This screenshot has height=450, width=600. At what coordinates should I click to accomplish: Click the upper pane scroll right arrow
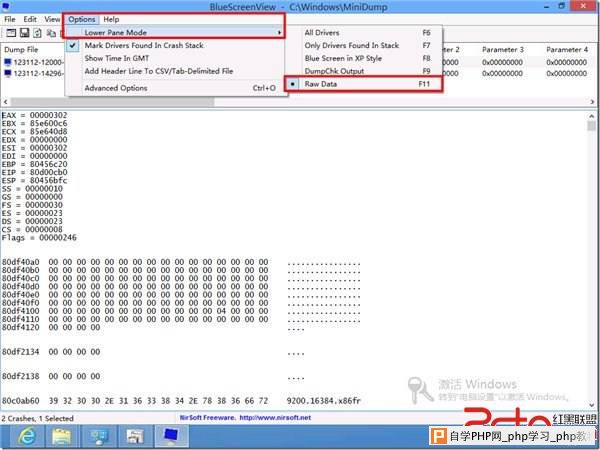tap(592, 102)
